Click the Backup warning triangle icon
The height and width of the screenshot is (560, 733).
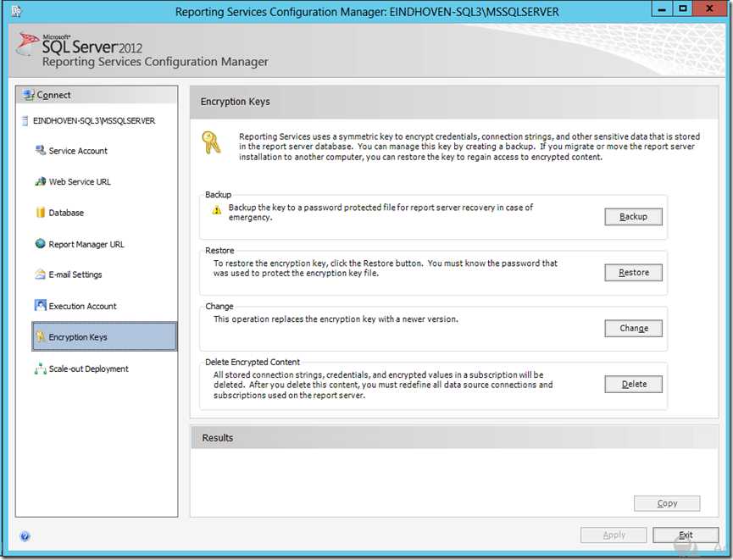(217, 210)
